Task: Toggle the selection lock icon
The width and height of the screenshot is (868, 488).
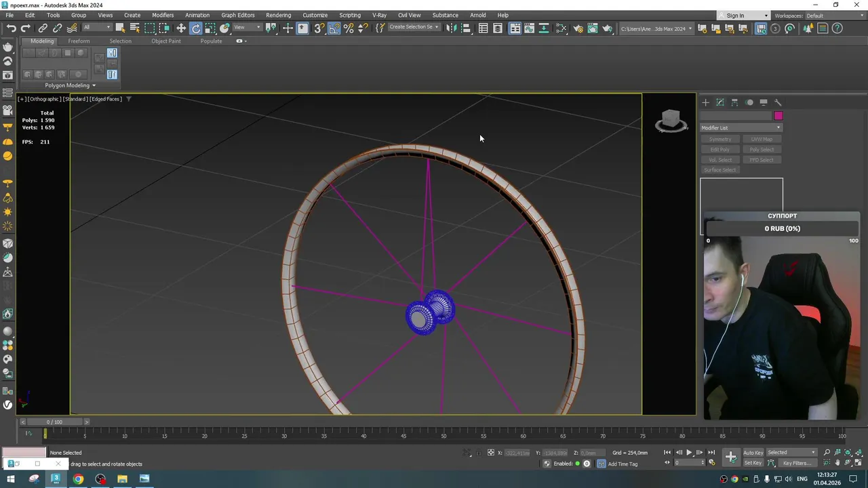Action: 478,452
